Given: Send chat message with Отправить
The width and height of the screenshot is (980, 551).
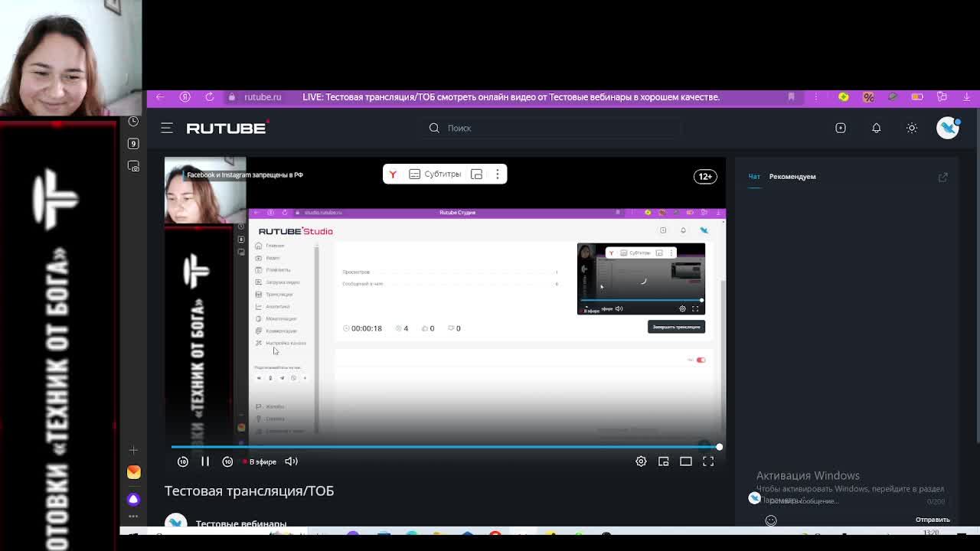Looking at the screenshot, I should [933, 520].
